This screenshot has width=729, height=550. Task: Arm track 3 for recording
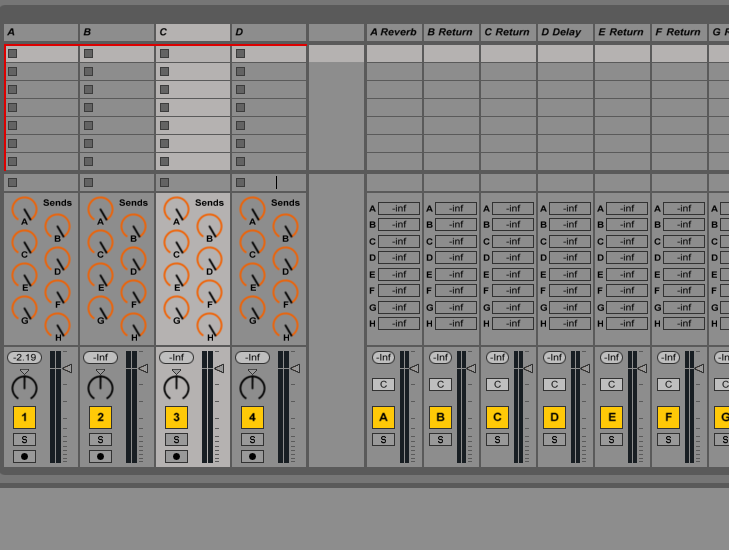click(176, 456)
